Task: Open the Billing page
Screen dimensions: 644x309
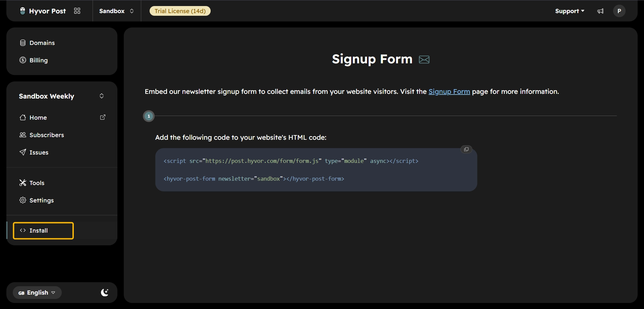Action: click(x=62, y=60)
